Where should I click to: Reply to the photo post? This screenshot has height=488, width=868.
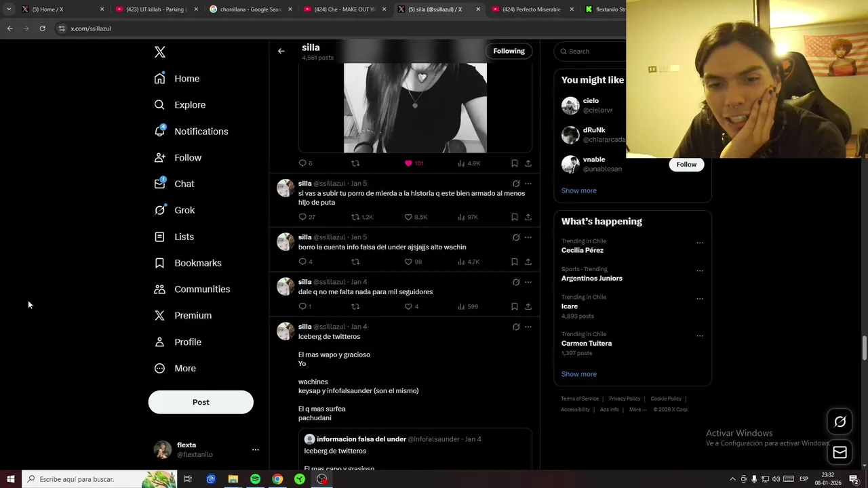[302, 163]
